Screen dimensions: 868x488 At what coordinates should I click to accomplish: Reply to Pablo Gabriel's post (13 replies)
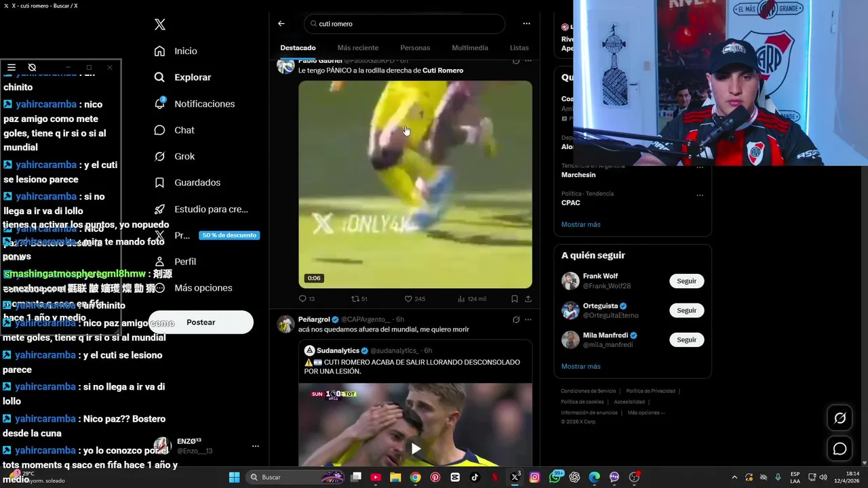307,299
